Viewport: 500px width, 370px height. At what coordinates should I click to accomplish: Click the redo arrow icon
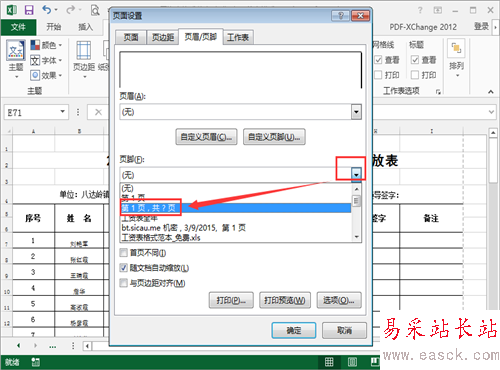pyautogui.click(x=71, y=10)
